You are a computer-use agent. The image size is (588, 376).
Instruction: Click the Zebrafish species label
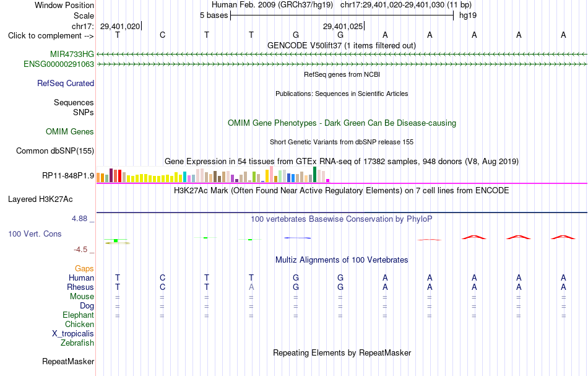77,343
